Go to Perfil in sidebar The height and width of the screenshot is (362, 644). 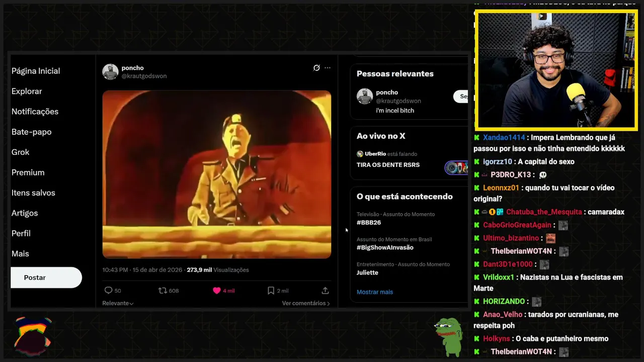pyautogui.click(x=21, y=233)
